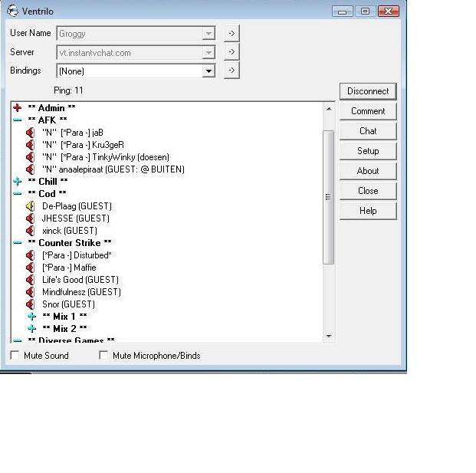Select user De-Plaag (GUEST)
This screenshot has height=473, width=476.
(77, 206)
